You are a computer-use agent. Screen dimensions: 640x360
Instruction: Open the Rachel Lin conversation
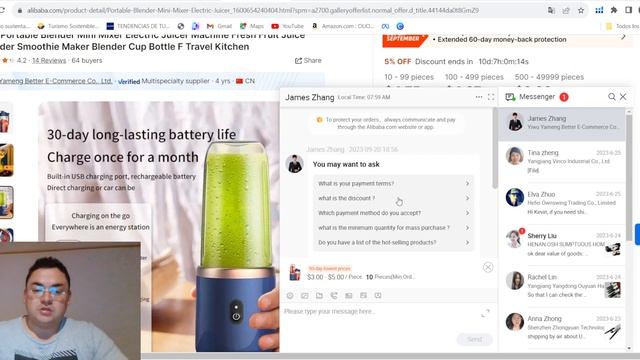(562, 286)
